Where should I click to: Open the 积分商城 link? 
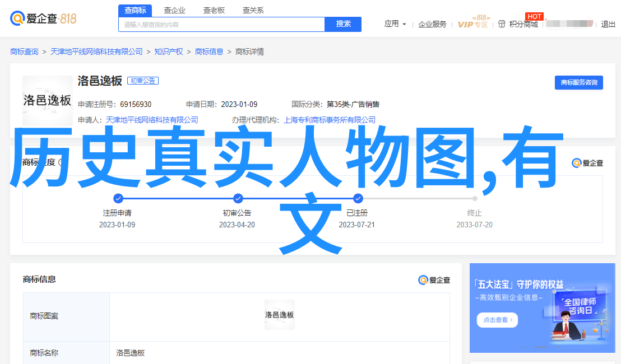pos(523,25)
